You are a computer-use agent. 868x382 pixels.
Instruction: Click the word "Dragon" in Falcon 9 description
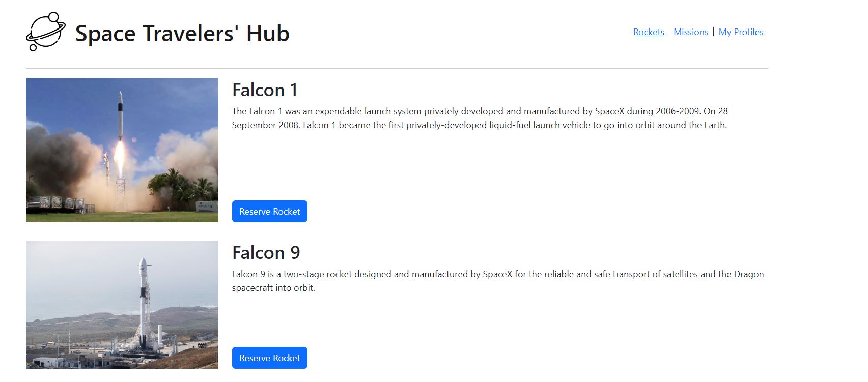748,274
